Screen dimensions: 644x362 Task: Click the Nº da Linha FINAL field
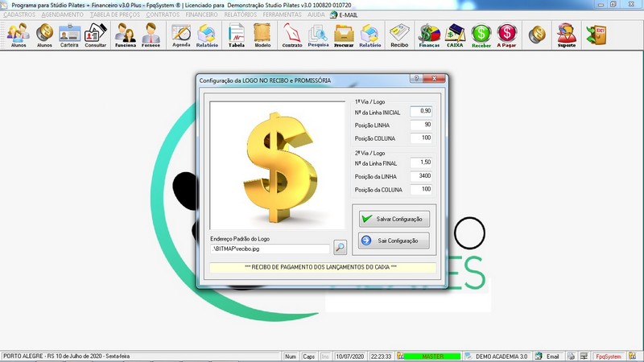[421, 162]
